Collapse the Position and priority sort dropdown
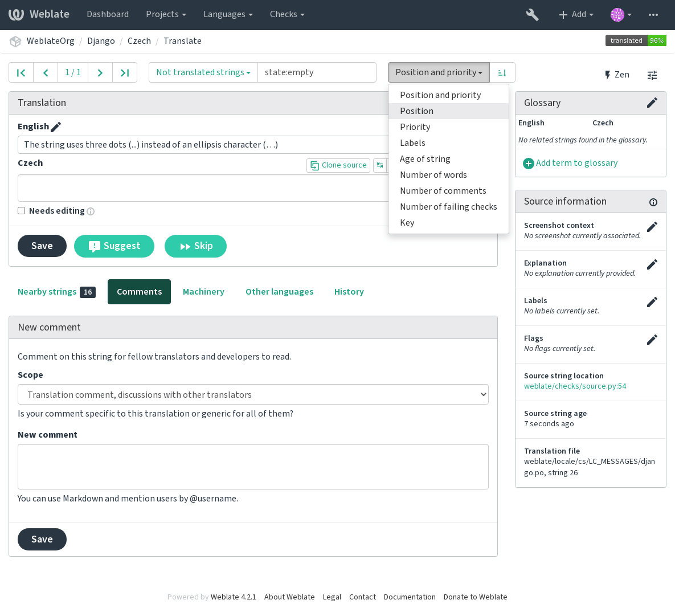Screen dimensions: 675x616 439,72
